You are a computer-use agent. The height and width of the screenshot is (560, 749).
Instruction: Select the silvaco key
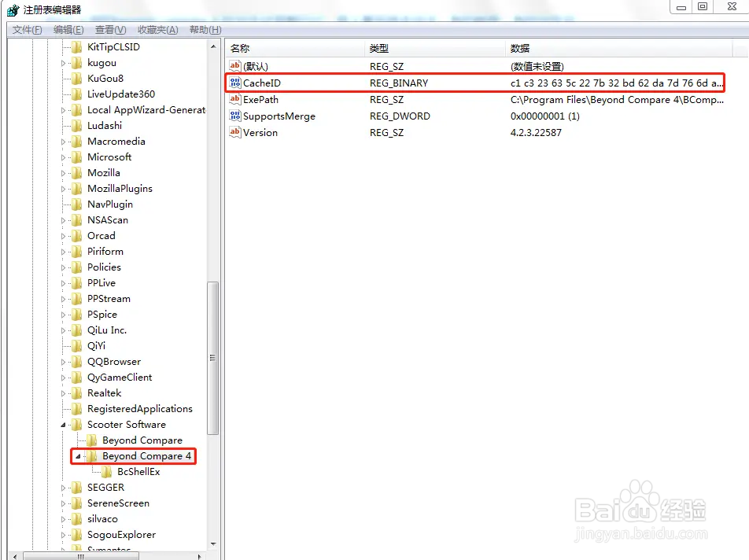(x=103, y=519)
